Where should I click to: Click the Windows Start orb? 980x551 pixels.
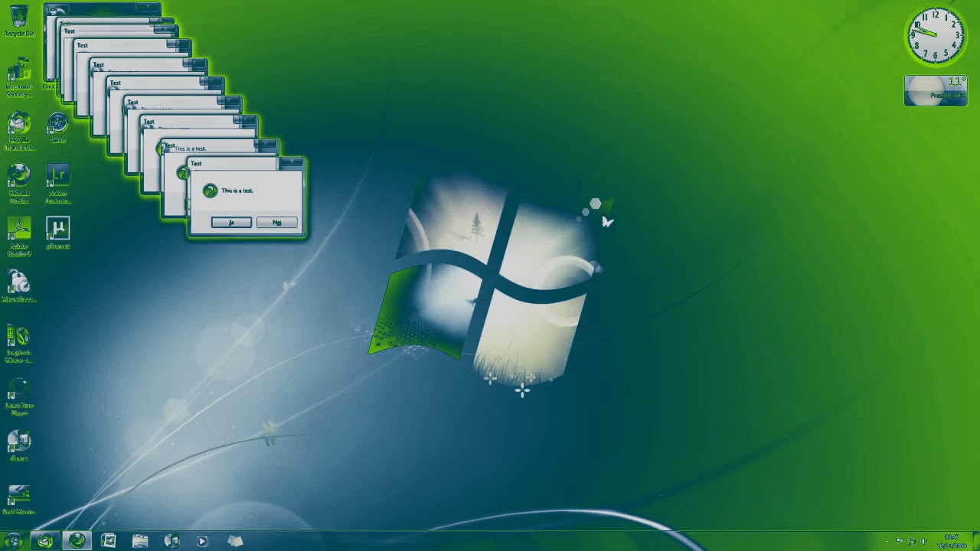click(x=13, y=541)
